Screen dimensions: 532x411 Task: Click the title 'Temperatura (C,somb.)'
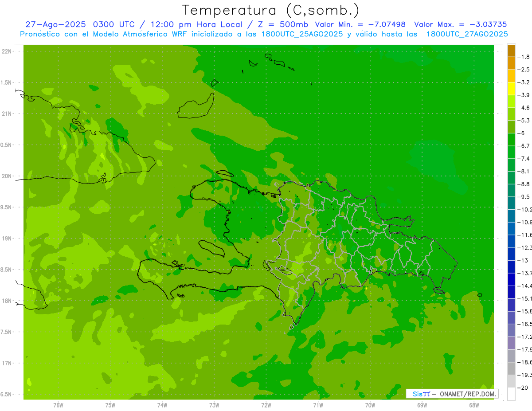click(x=271, y=10)
